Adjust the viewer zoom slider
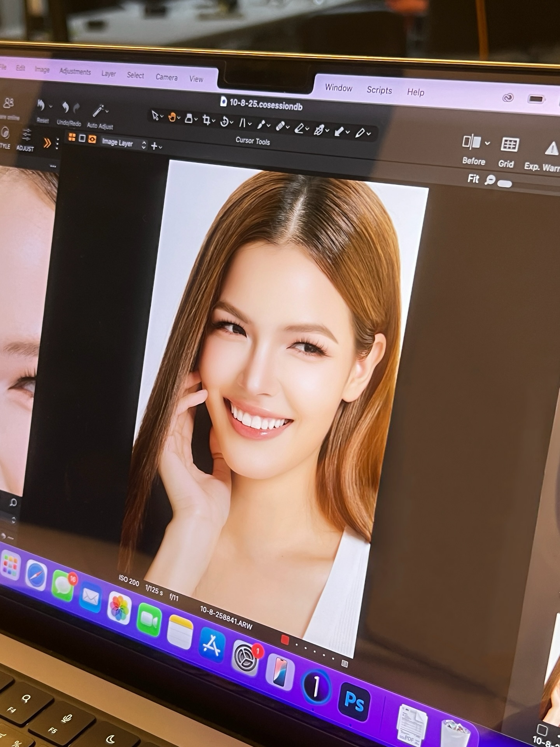This screenshot has width=560, height=747. pos(504,183)
